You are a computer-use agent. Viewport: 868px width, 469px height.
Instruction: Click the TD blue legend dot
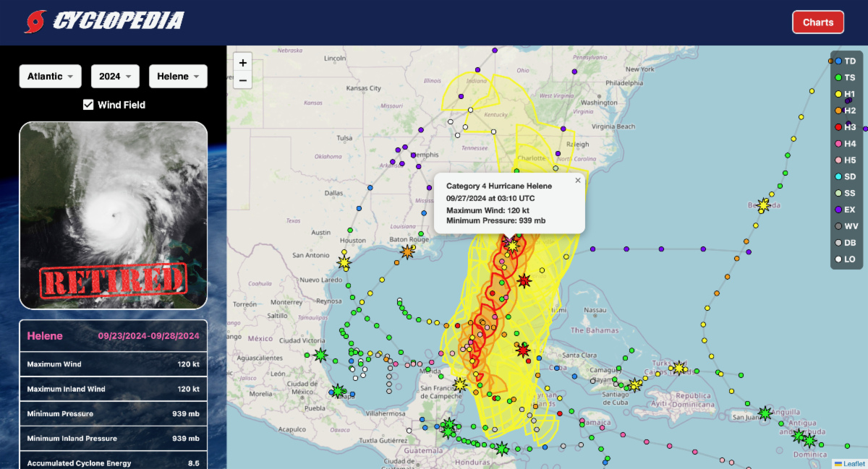tap(838, 61)
